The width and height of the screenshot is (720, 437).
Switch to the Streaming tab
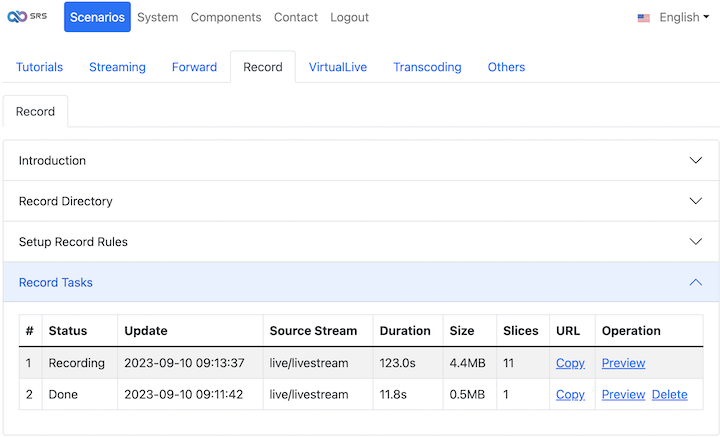117,67
